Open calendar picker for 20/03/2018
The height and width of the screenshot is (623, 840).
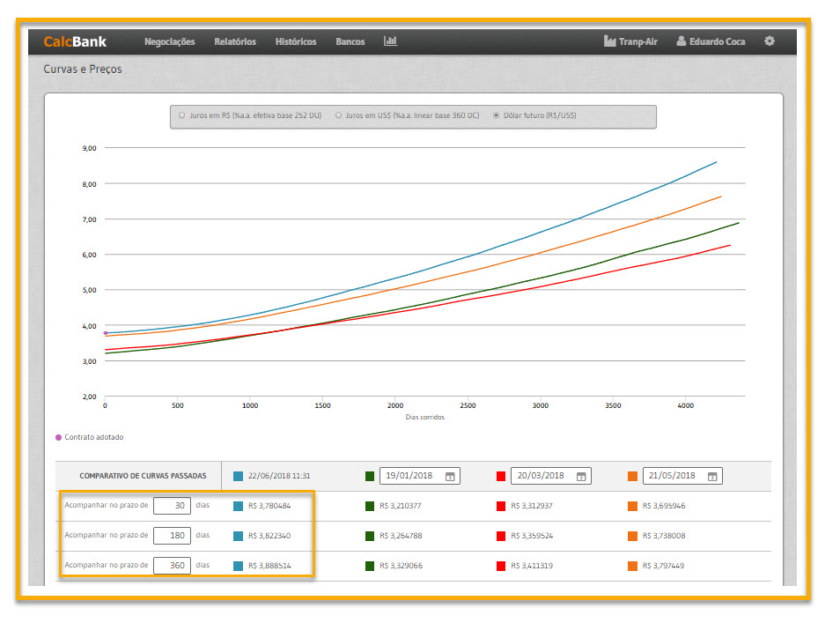click(581, 477)
